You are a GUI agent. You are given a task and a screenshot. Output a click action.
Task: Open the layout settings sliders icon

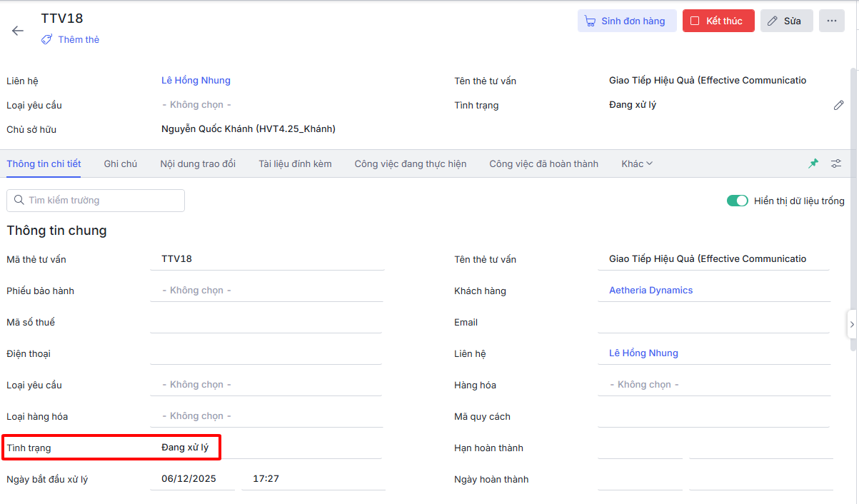tap(836, 163)
